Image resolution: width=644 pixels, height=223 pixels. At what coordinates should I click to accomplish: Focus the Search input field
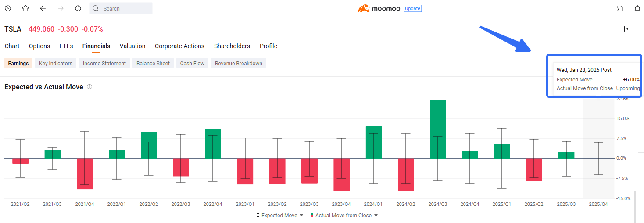121,8
